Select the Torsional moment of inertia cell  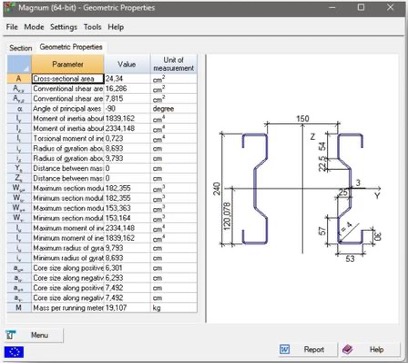[68, 138]
